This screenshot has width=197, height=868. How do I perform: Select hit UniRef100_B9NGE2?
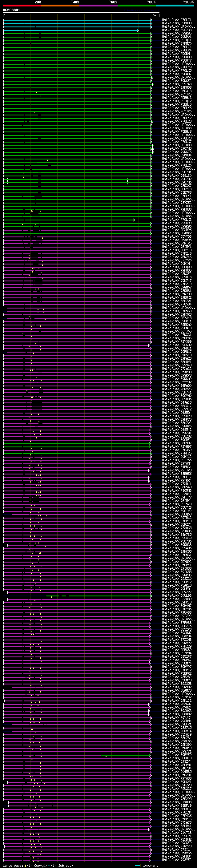tap(177, 81)
